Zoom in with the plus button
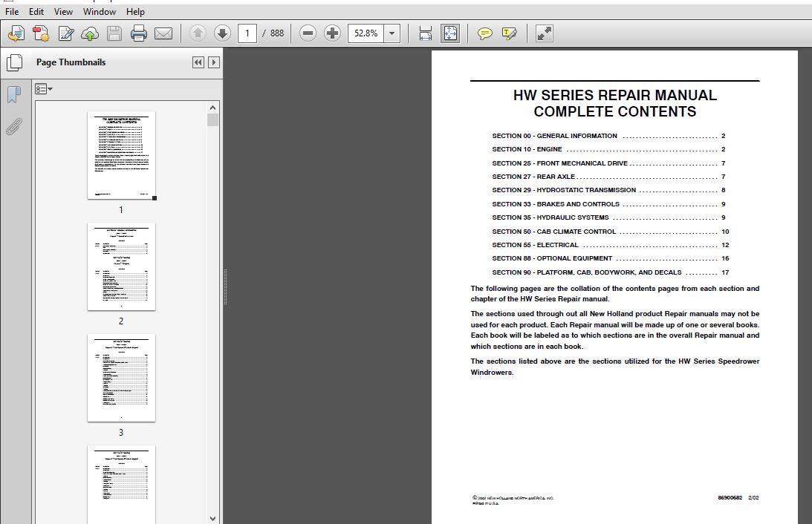The image size is (812, 524). click(332, 33)
